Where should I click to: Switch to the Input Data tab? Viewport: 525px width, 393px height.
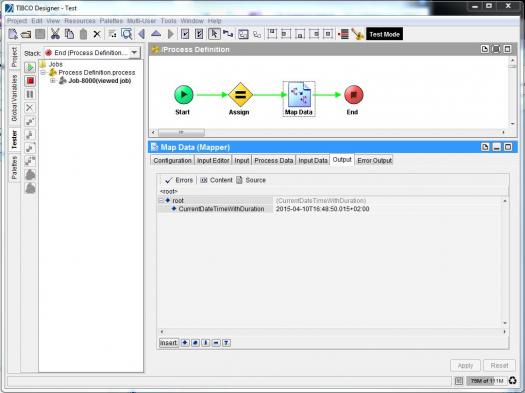[313, 160]
